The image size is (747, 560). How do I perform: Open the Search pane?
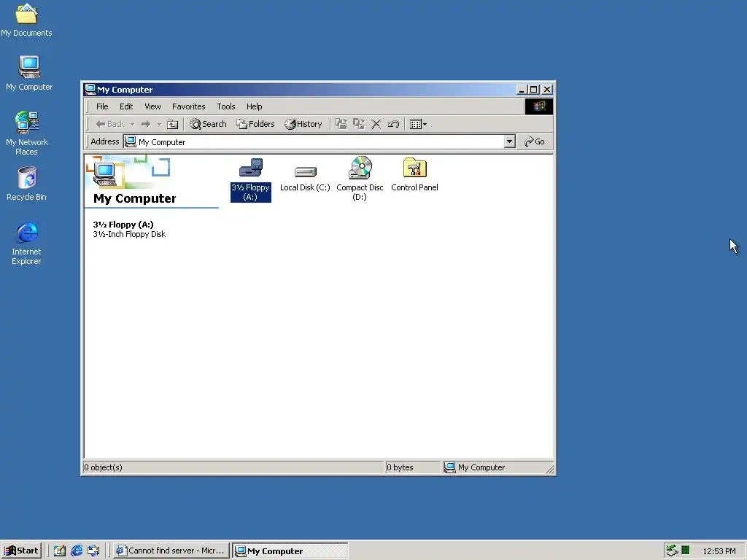click(x=208, y=124)
